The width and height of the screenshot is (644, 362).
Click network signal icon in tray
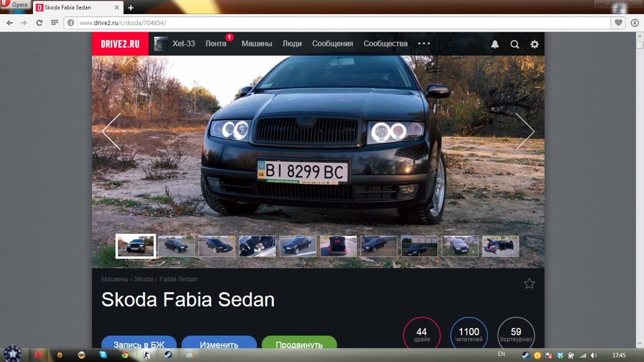(583, 355)
